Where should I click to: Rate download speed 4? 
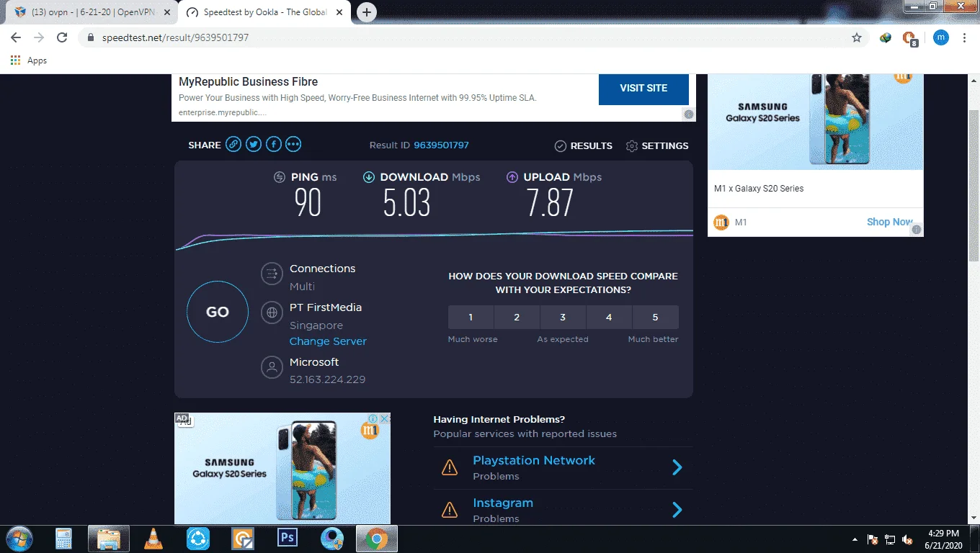click(x=609, y=317)
